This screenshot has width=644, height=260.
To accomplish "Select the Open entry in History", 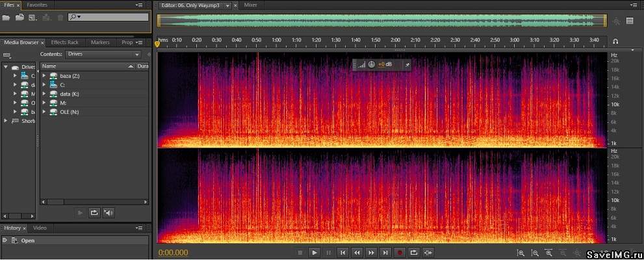I will click(28, 240).
